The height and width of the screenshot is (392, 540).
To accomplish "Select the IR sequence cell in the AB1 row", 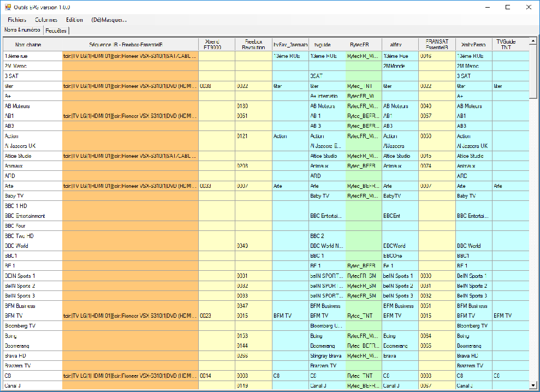I will pos(130,116).
